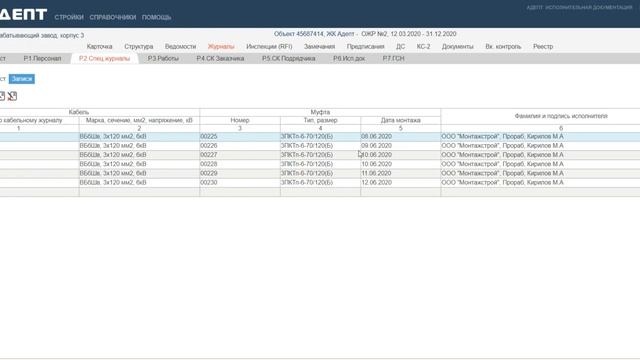Open the Документы section
The image size is (640, 360).
click(x=458, y=47)
